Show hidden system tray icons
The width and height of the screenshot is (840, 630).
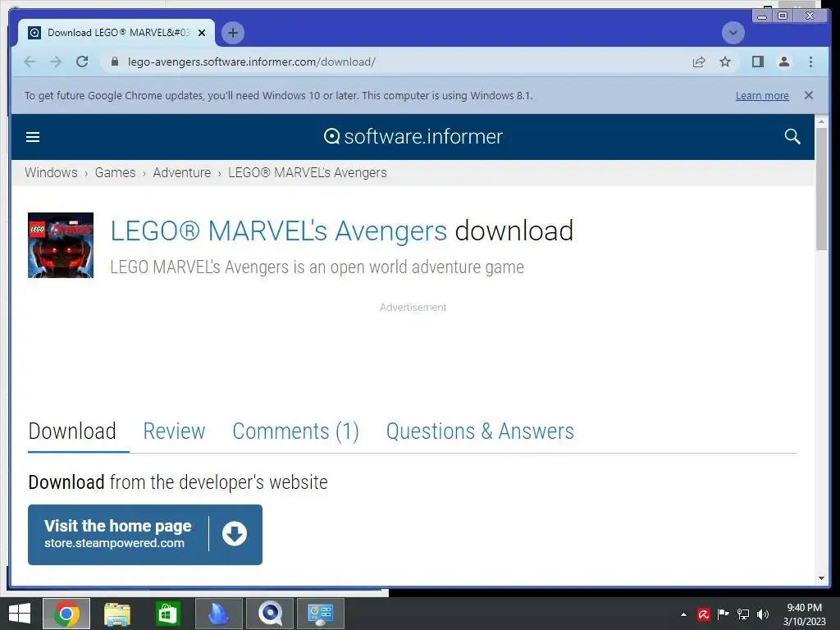(683, 614)
